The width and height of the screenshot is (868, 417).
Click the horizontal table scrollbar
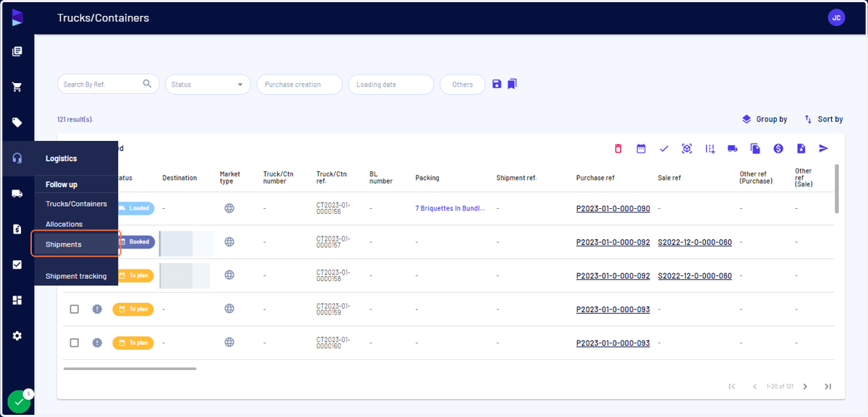pos(129,369)
